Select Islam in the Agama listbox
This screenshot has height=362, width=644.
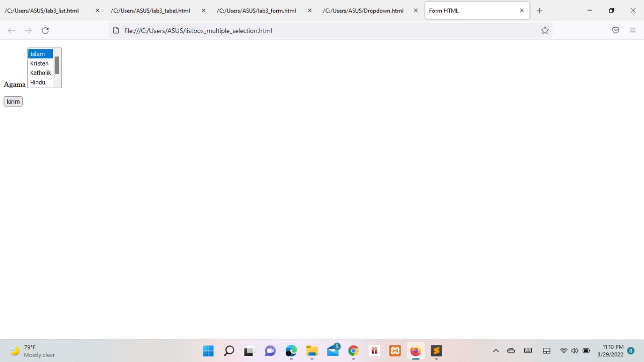coord(40,54)
